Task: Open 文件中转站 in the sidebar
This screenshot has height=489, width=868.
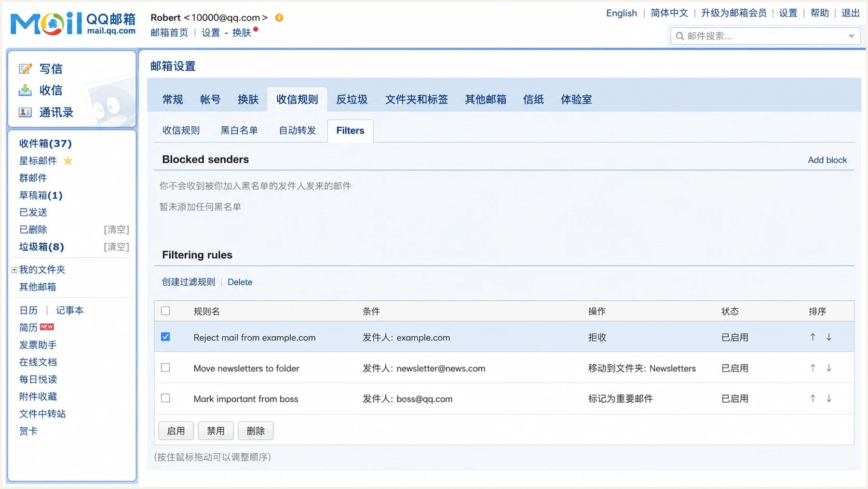Action: pos(43,414)
